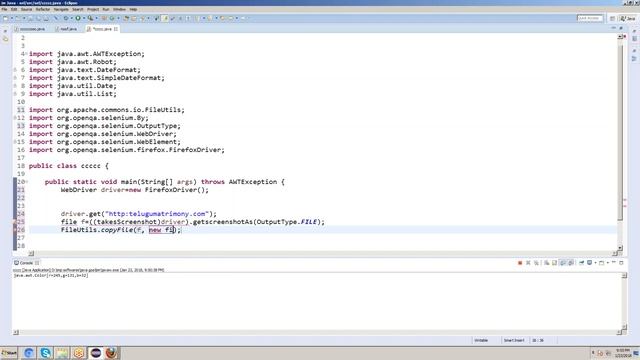The width and height of the screenshot is (640, 360).
Task: Click the Quick Access search field
Action: tap(590, 18)
